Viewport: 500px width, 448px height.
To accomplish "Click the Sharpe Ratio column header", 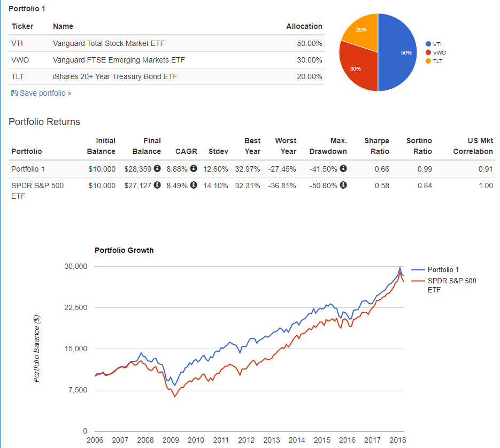I will click(377, 146).
